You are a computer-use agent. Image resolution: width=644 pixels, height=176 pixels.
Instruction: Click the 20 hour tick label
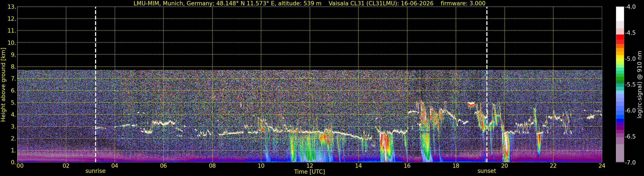tap(505, 166)
